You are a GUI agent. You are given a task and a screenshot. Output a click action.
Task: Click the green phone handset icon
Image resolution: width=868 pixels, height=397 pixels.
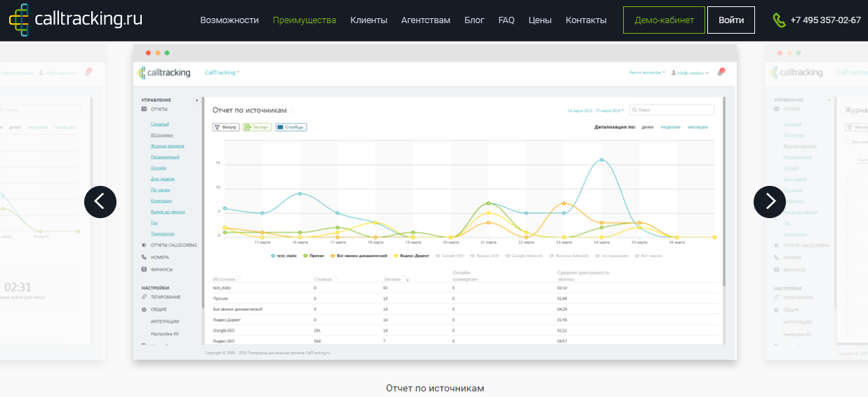779,20
